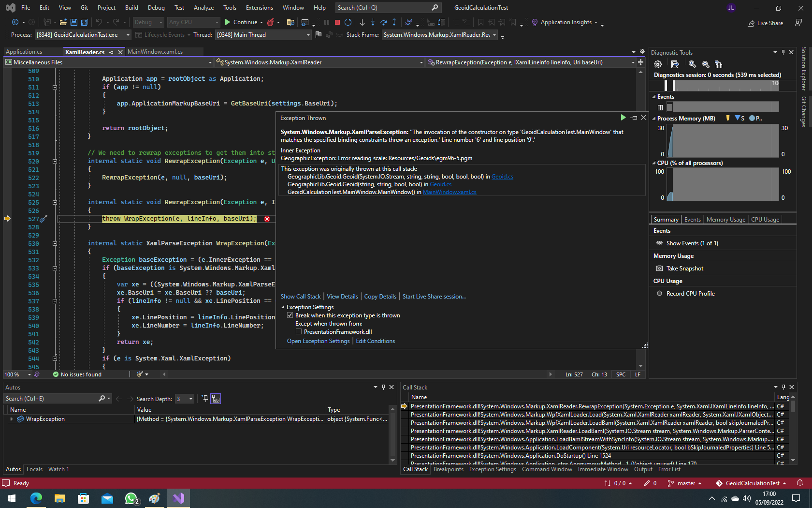The image size is (812, 508).
Task: Open a file with the folder icon
Action: 63,22
